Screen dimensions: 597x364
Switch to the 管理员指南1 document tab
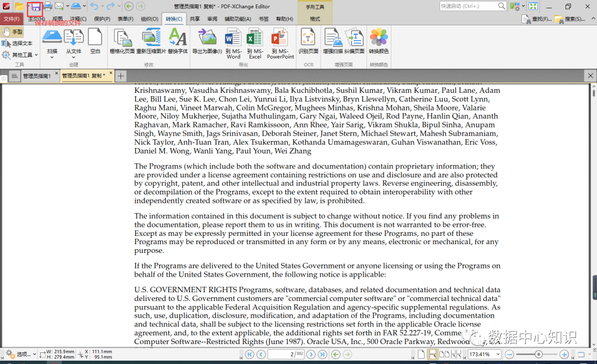click(x=36, y=76)
